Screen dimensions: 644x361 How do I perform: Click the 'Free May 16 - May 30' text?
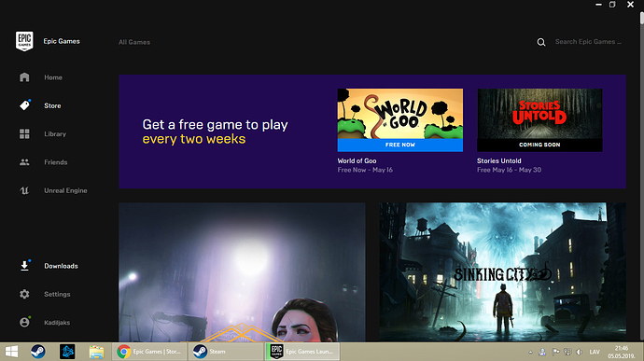510,170
